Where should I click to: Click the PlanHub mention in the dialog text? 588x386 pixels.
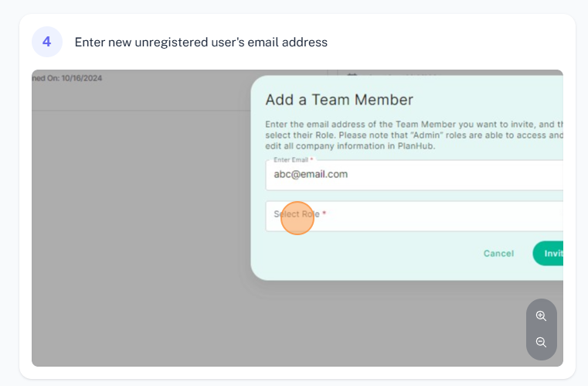point(416,146)
